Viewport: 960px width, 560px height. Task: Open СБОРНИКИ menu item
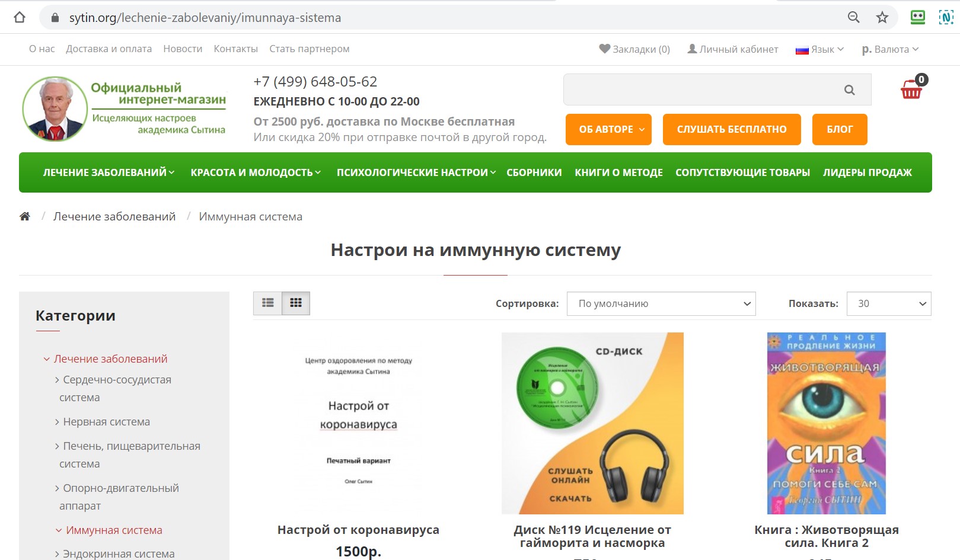534,172
